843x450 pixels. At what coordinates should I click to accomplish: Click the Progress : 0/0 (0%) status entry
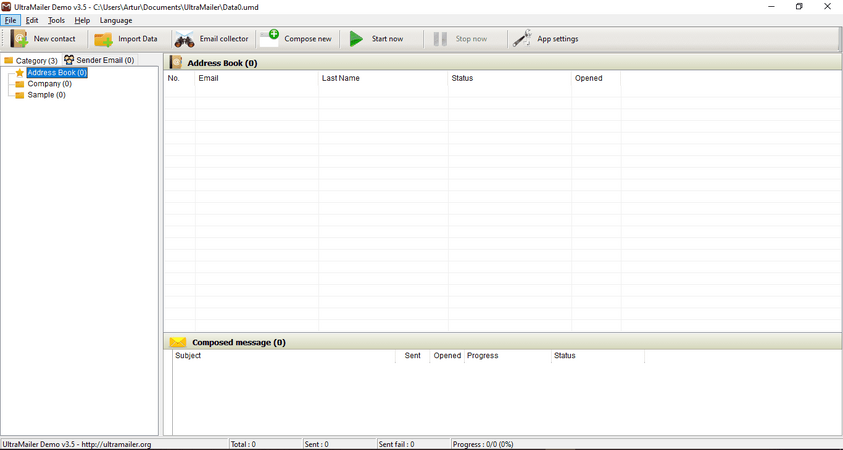click(483, 445)
